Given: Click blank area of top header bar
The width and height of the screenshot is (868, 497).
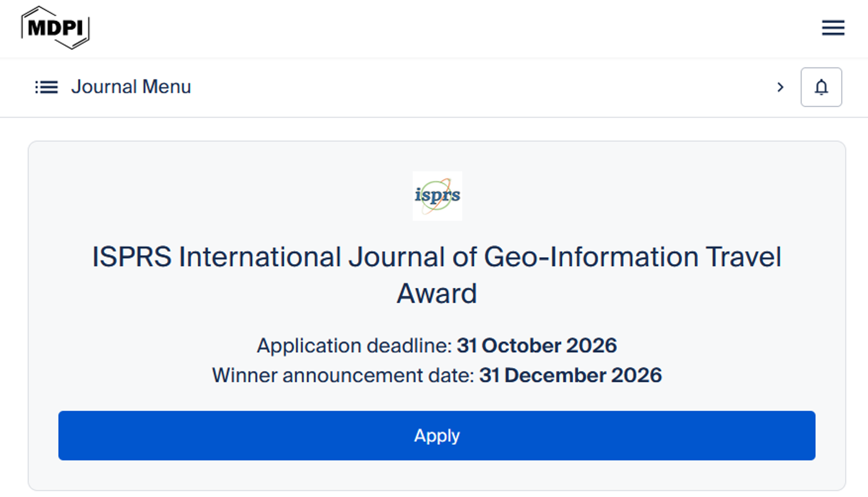Looking at the screenshot, I should click(443, 28).
